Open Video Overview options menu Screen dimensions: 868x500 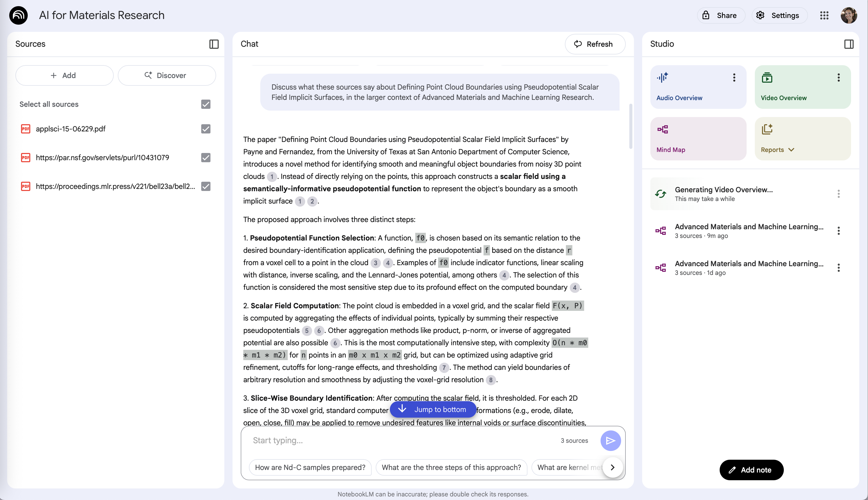click(838, 78)
